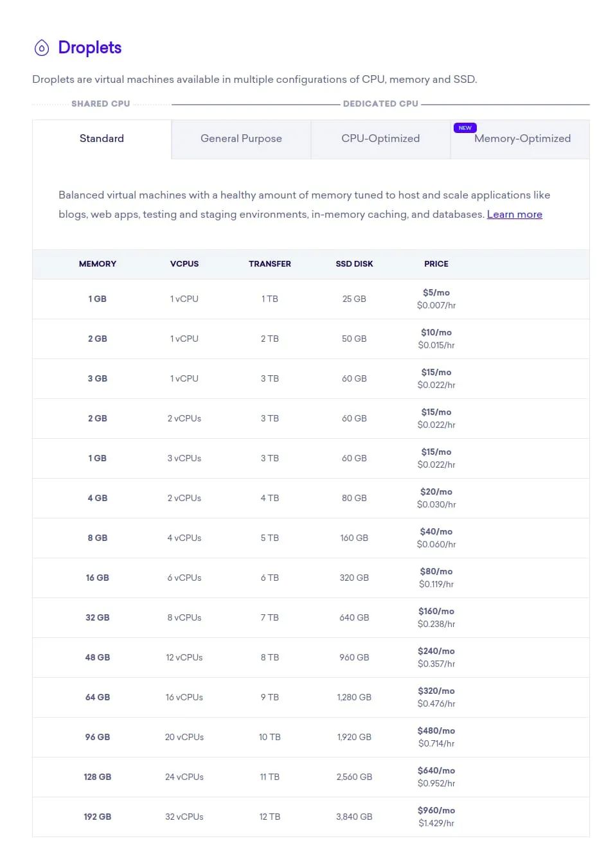The height and width of the screenshot is (868, 615).
Task: Select the $160/mo price
Action: [436, 612]
